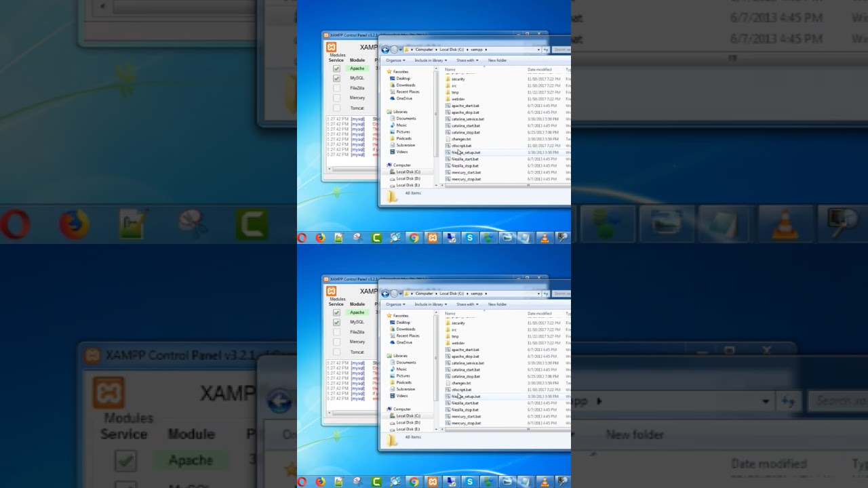Select catalina_service.bat icon in the top copy
The height and width of the screenshot is (488, 868).
pos(448,119)
